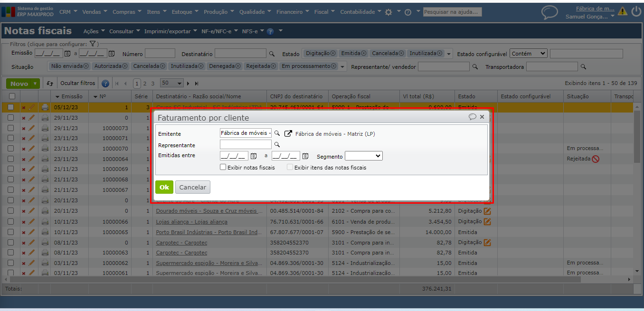Viewport: 644px width, 311px height.
Task: Open filter funnel configuration icon
Action: [94, 44]
